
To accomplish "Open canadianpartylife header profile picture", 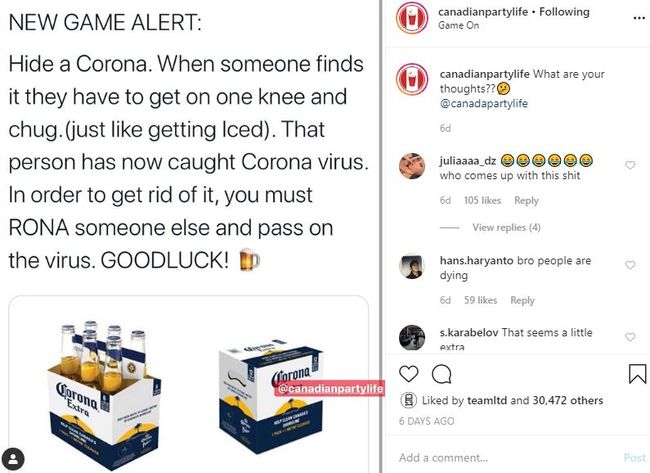I will (412, 18).
